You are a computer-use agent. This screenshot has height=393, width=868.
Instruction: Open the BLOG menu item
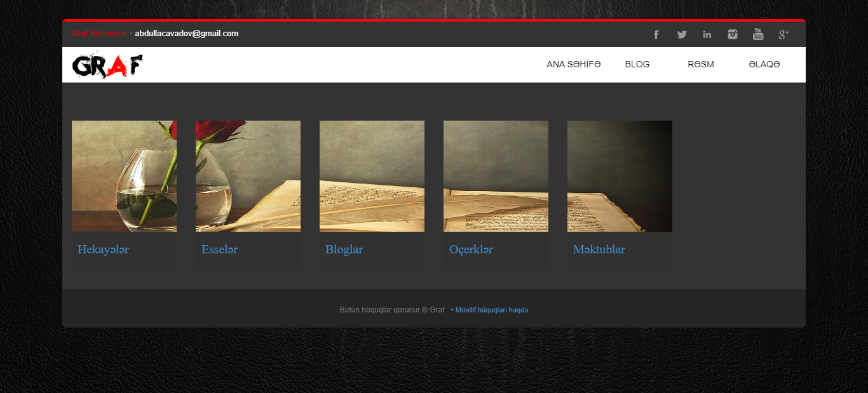pos(637,64)
